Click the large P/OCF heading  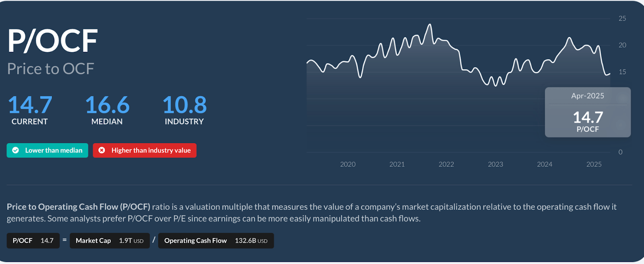click(53, 41)
